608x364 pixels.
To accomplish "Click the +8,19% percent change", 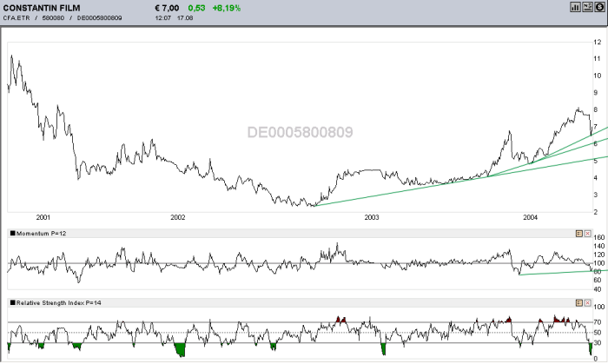I will 227,8.
